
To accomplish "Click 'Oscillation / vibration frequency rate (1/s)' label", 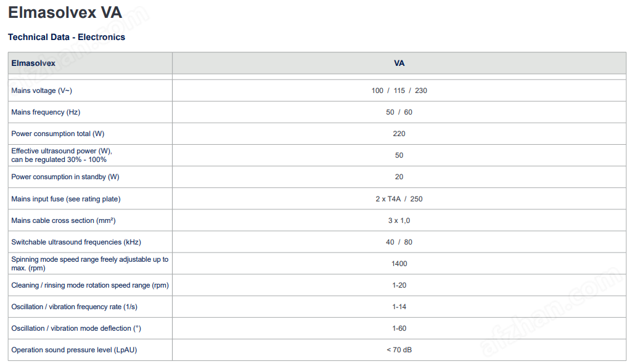I will [75, 307].
